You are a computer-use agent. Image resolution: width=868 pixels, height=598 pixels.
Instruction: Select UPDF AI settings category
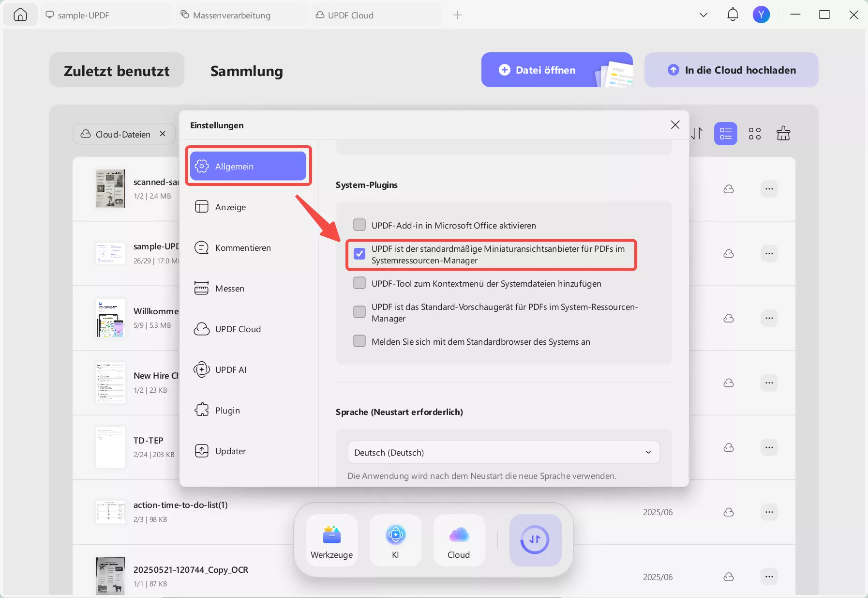248,369
